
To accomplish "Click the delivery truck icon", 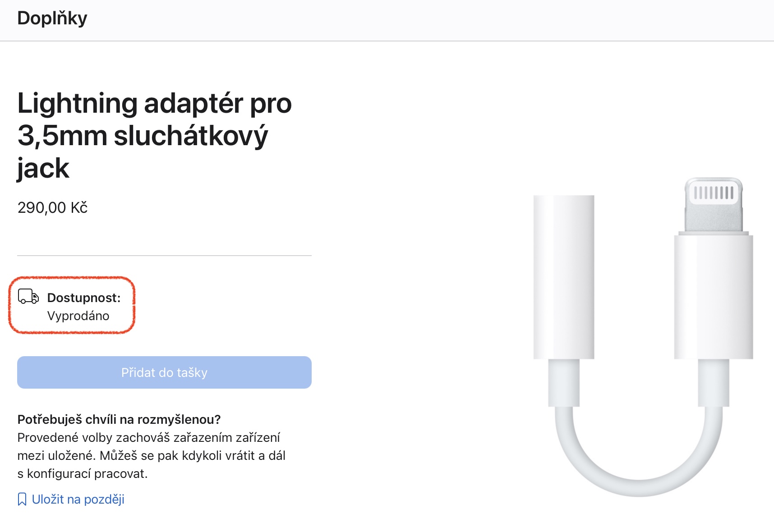I will tap(28, 297).
